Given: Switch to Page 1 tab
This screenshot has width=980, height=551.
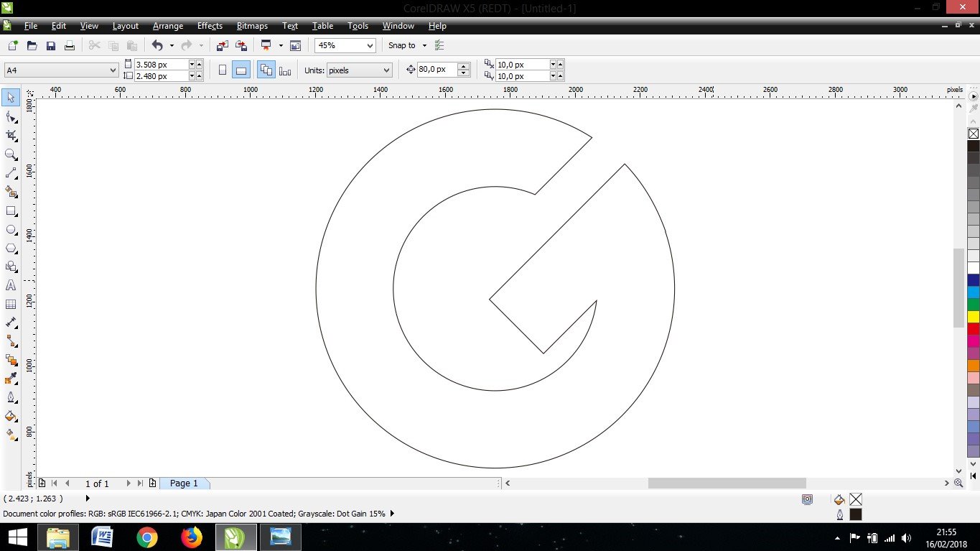Looking at the screenshot, I should click(x=184, y=483).
